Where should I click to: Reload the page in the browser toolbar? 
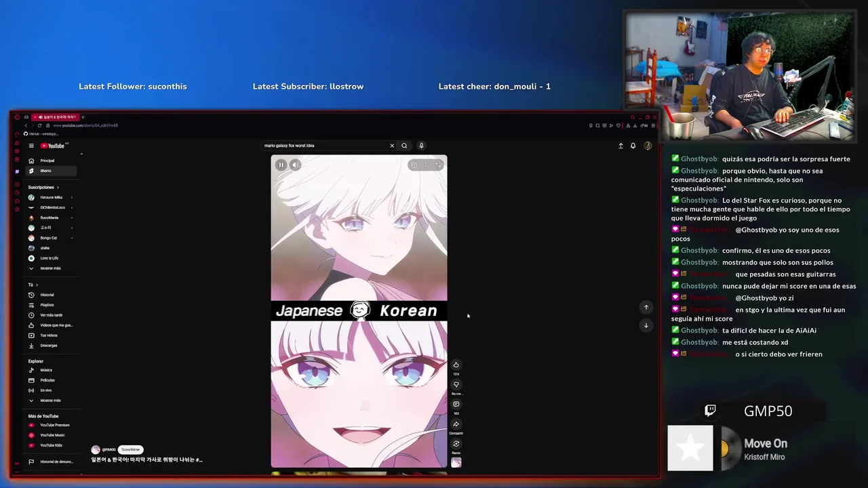[x=39, y=125]
